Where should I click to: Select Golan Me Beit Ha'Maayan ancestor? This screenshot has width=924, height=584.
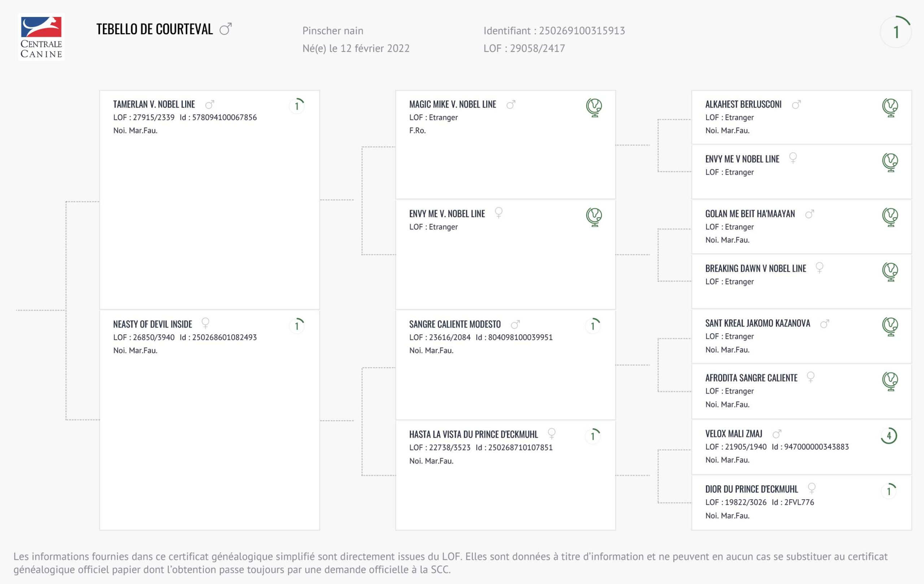point(750,214)
